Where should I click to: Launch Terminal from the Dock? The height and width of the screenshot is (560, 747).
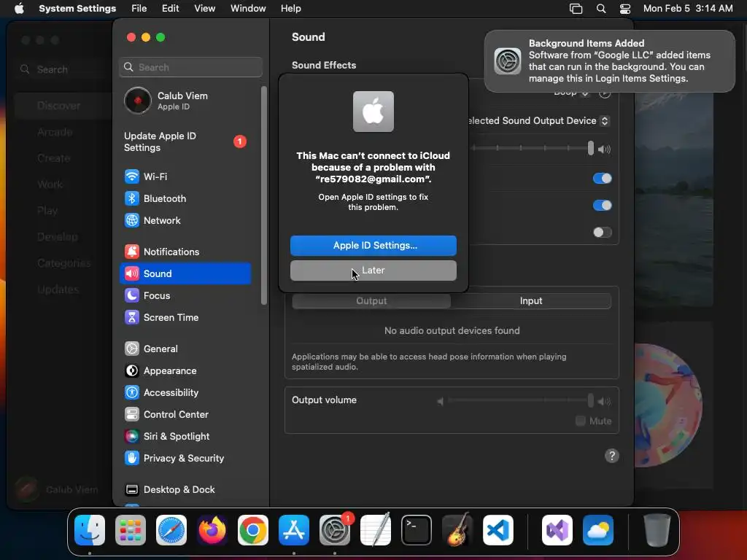pos(417,530)
